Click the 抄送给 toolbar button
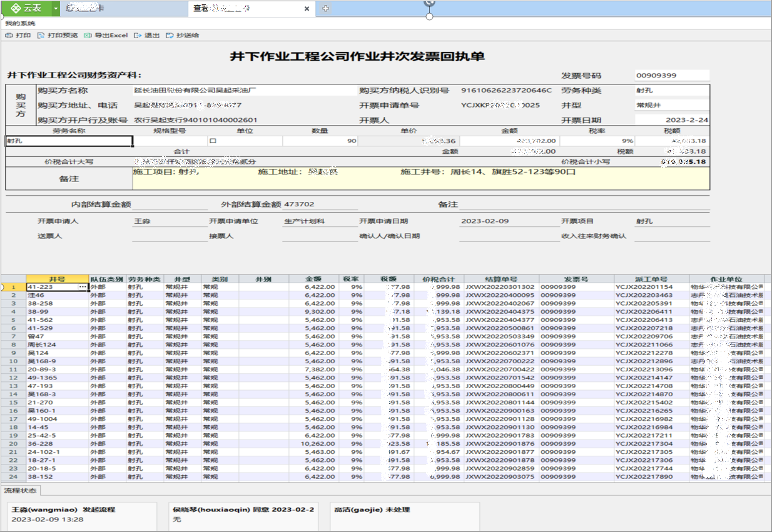 pyautogui.click(x=183, y=36)
